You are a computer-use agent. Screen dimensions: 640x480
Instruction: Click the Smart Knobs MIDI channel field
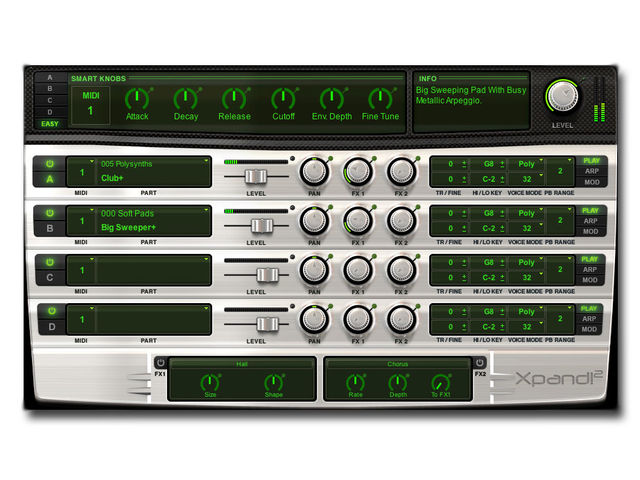coord(91,105)
